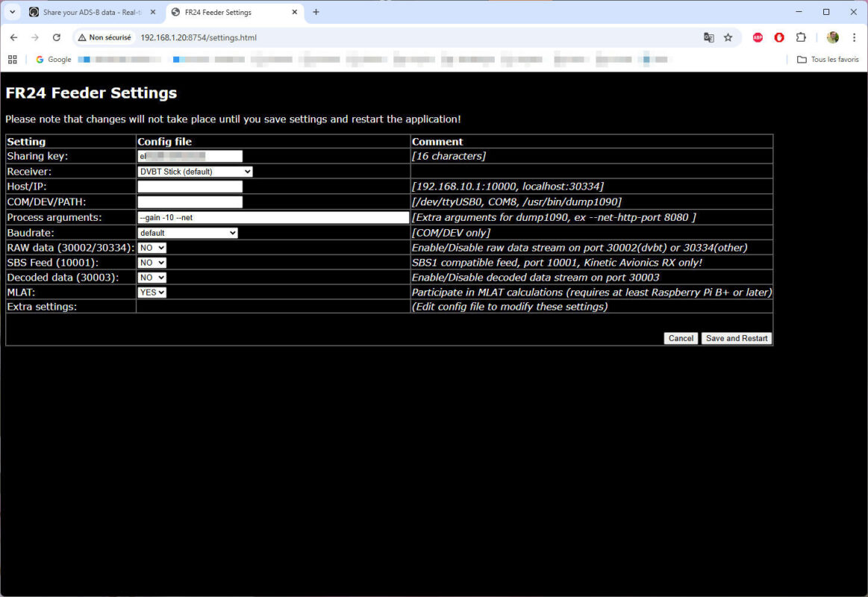Click the Non sécurisé security warning
Image resolution: width=868 pixels, height=597 pixels.
(x=104, y=37)
